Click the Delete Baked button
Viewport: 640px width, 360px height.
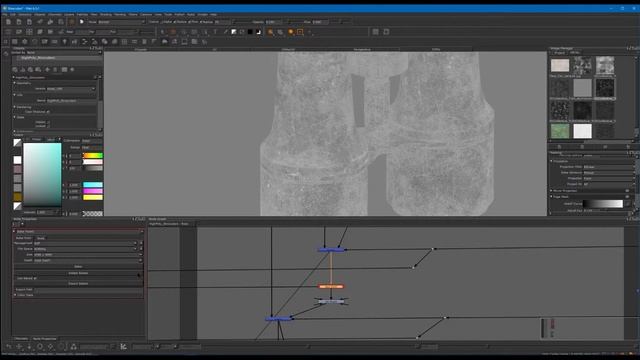(x=78, y=273)
